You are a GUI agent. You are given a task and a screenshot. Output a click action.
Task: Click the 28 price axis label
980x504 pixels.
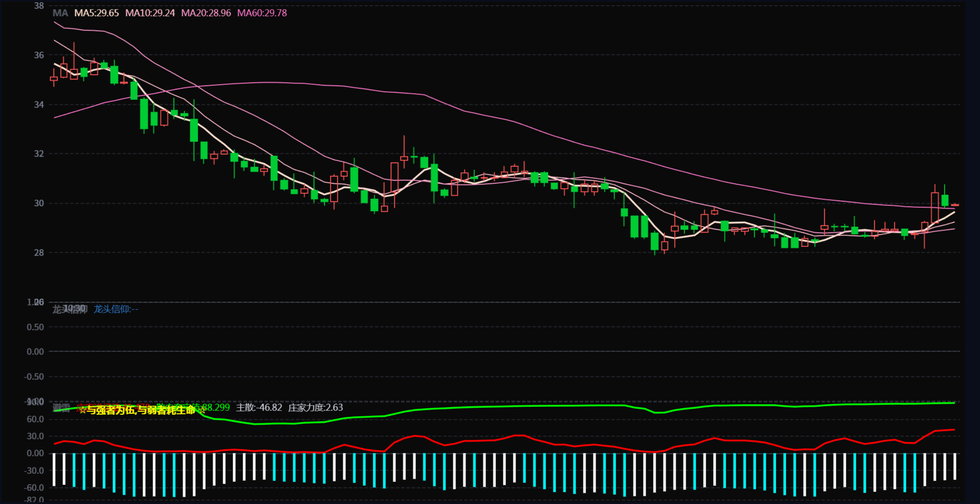39,252
